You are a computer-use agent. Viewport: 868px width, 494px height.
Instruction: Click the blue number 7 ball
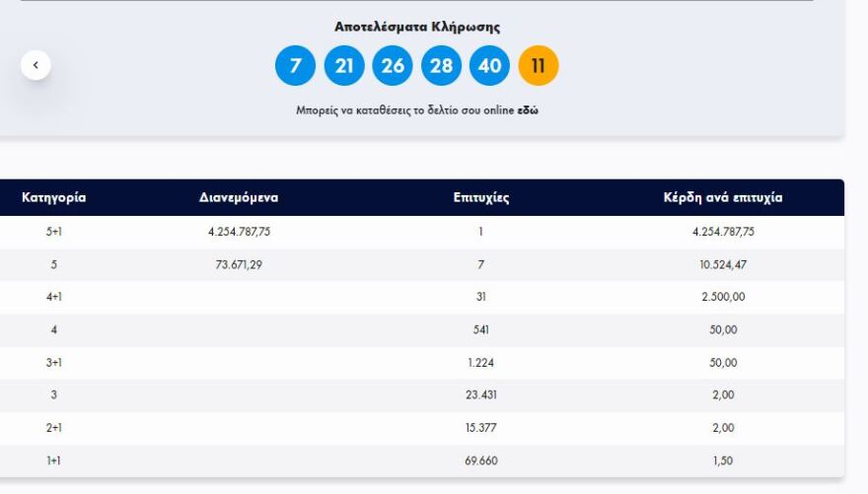click(295, 66)
